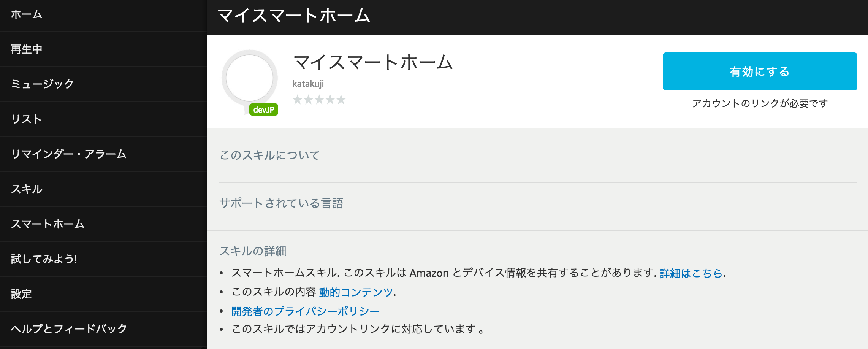Open the 動的コンテンツ link
This screenshot has height=349, width=868.
(356, 292)
